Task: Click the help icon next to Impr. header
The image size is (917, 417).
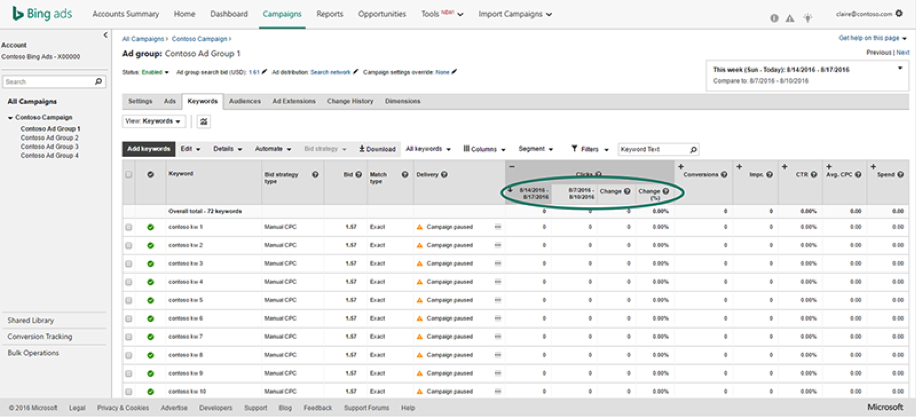Action: pos(770,174)
